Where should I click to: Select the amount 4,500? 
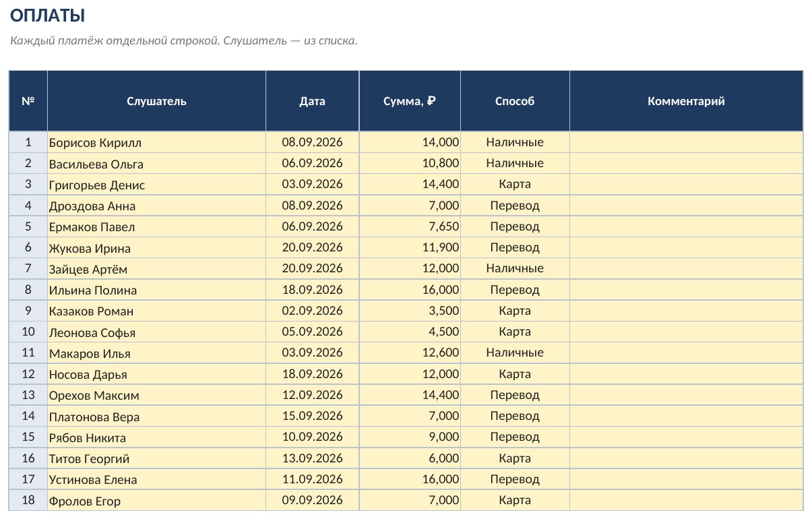pyautogui.click(x=410, y=332)
